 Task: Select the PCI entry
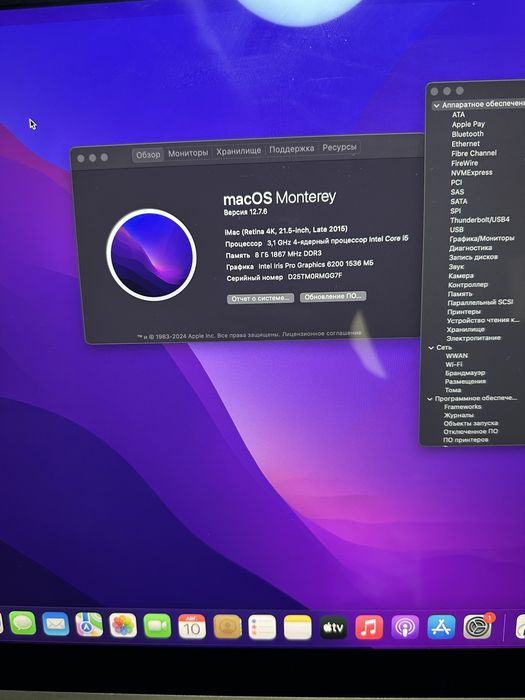(x=456, y=182)
